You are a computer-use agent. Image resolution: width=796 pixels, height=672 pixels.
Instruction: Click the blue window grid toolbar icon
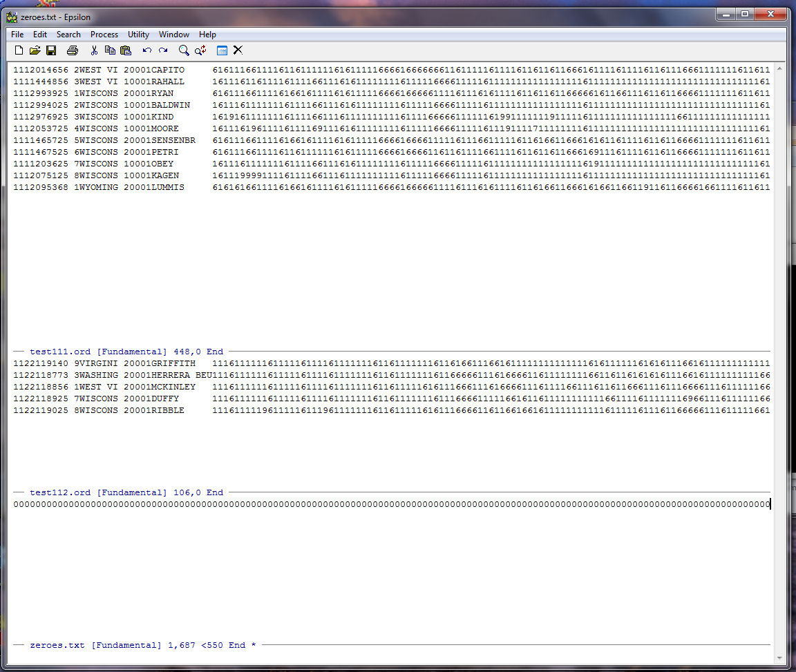pos(222,50)
